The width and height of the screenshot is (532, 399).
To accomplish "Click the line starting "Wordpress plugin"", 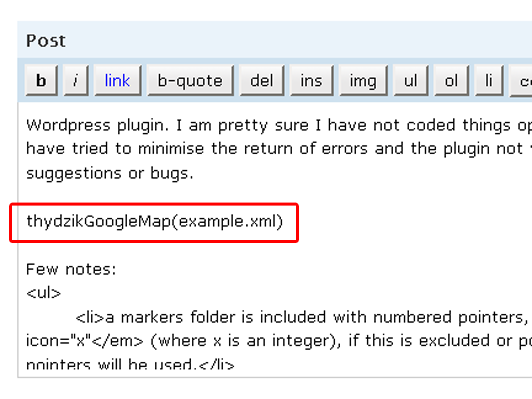I will [x=279, y=125].
